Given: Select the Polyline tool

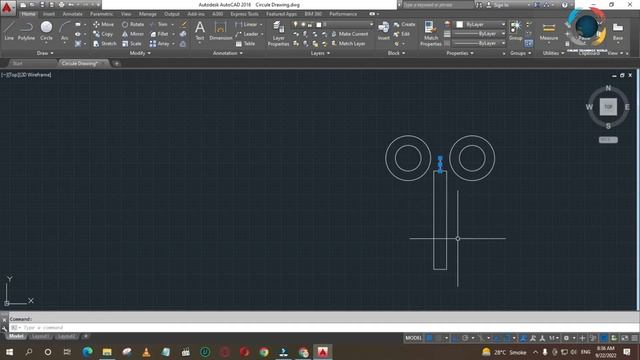Looking at the screenshot, I should point(26,31).
